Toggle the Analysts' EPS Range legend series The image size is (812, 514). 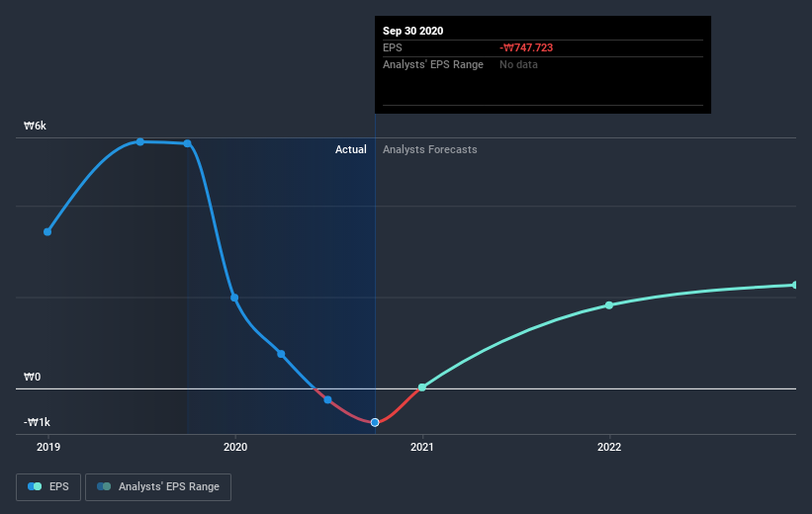(x=158, y=486)
